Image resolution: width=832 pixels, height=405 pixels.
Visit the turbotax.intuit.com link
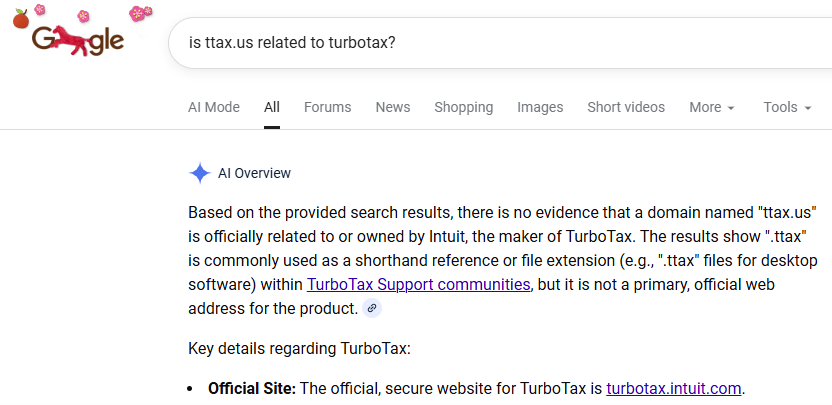click(675, 388)
